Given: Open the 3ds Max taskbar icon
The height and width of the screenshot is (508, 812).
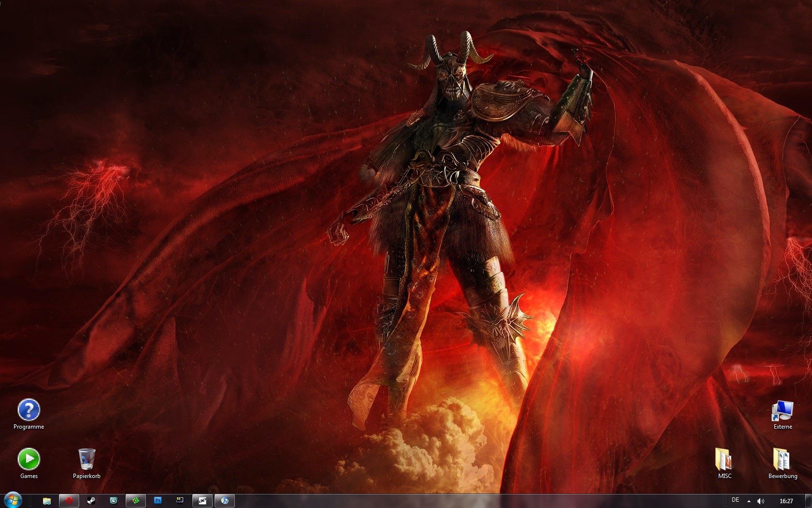Looking at the screenshot, I should (x=113, y=501).
